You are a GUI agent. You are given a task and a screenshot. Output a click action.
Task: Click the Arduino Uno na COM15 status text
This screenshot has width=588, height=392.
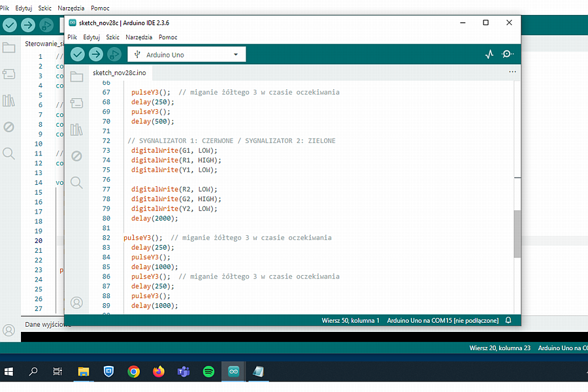442,320
